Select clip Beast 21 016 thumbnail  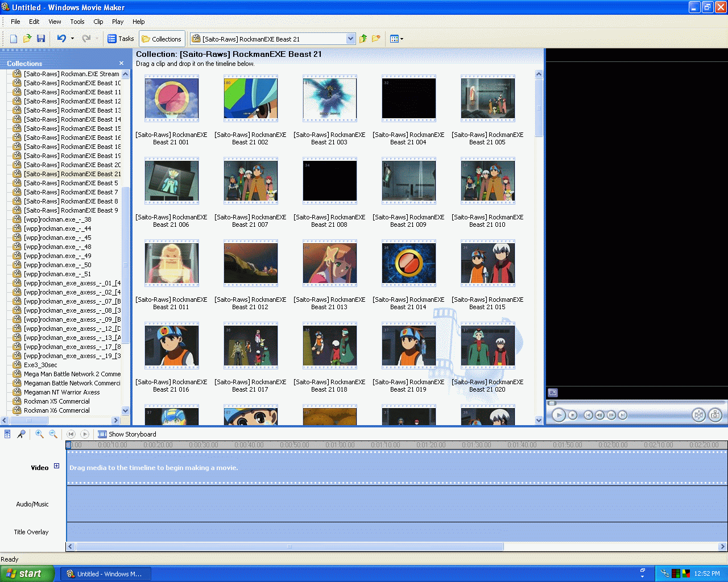pos(171,346)
